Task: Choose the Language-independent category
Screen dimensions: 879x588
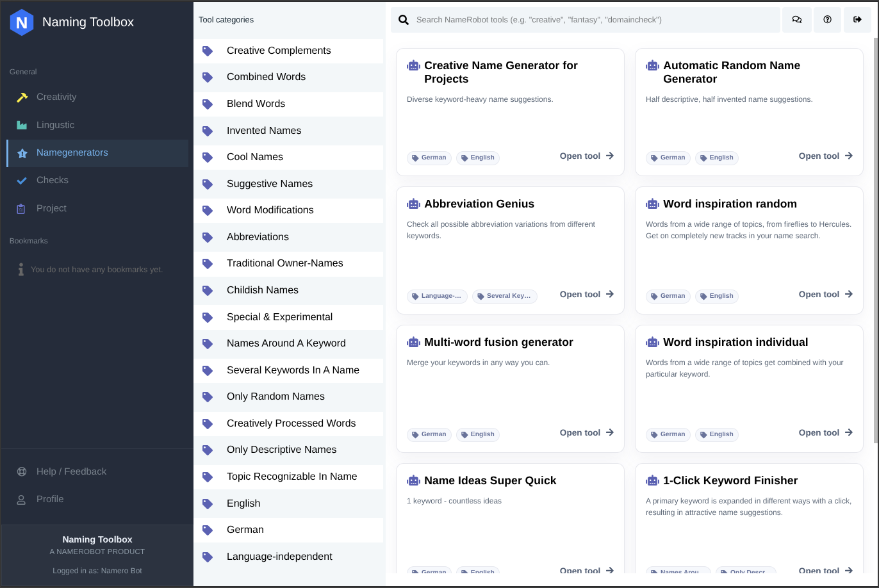Action: 279,557
